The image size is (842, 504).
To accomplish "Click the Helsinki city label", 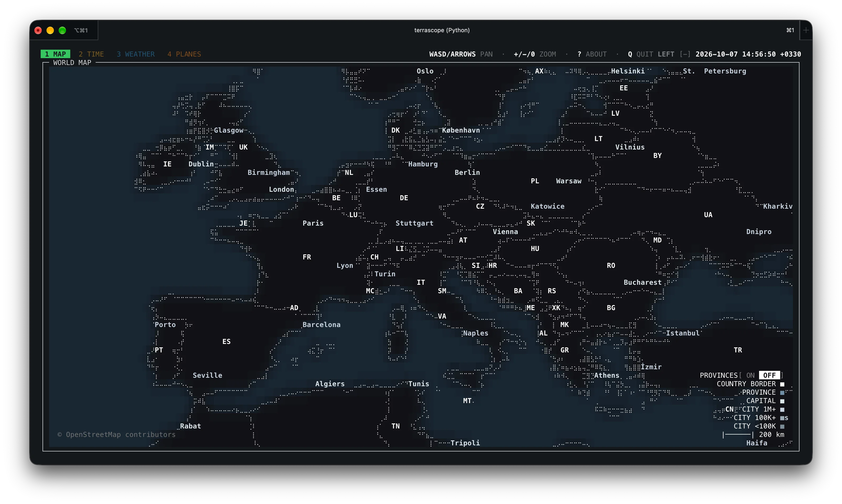I will 628,71.
